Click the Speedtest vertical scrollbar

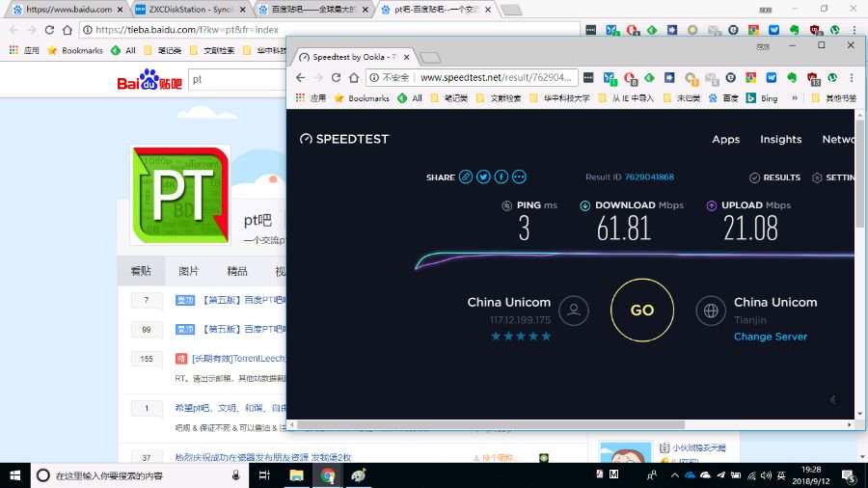tap(859, 172)
